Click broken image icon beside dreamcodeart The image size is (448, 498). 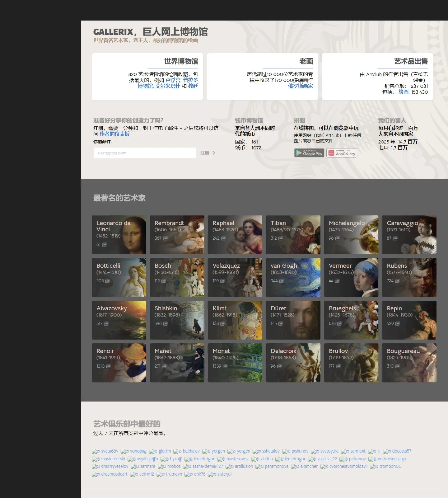coord(94,474)
